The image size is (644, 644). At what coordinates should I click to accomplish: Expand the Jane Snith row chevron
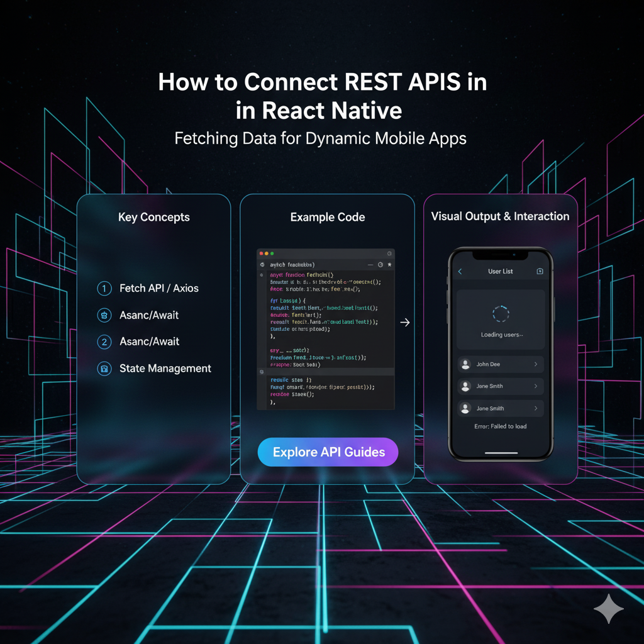tap(536, 386)
